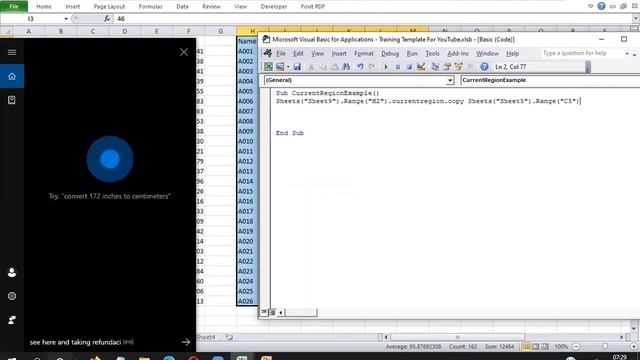Click the VBA Help question mark icon
This screenshot has width=640, height=360.
484,67
